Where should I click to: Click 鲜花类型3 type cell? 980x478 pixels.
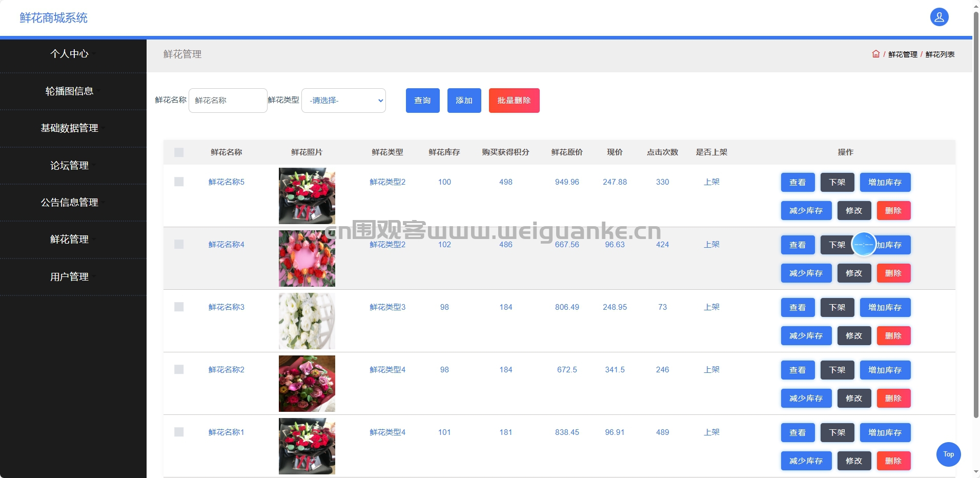pos(387,307)
